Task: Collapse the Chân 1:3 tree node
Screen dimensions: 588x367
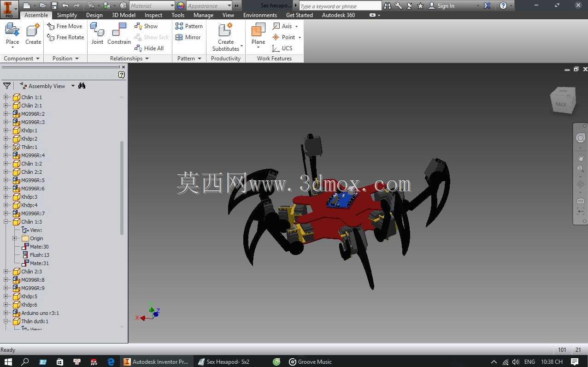Action: coord(6,222)
